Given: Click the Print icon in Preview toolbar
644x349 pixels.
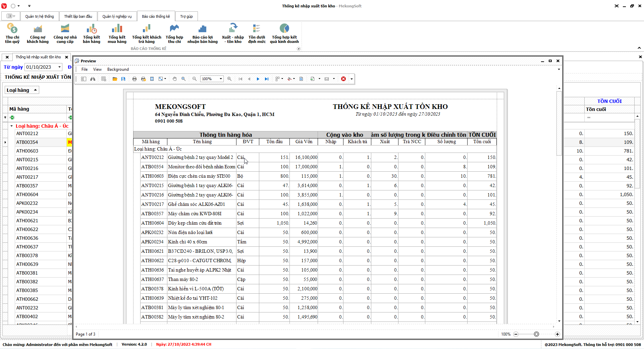Looking at the screenshot, I should point(135,79).
